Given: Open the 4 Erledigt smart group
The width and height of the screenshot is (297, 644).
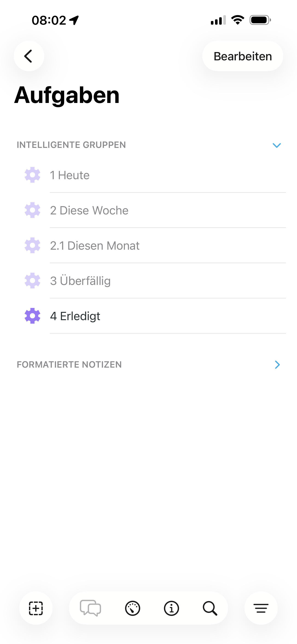Looking at the screenshot, I should click(75, 316).
